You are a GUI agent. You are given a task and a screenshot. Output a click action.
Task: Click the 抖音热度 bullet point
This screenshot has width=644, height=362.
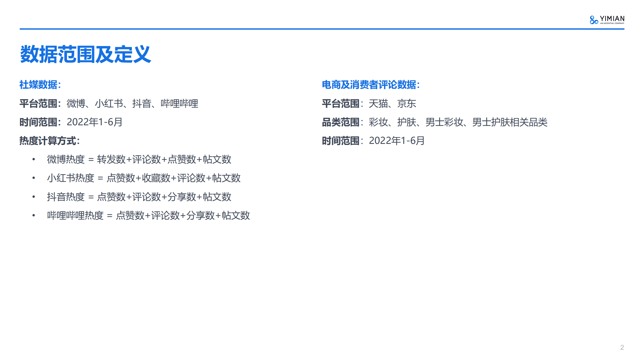coord(138,197)
